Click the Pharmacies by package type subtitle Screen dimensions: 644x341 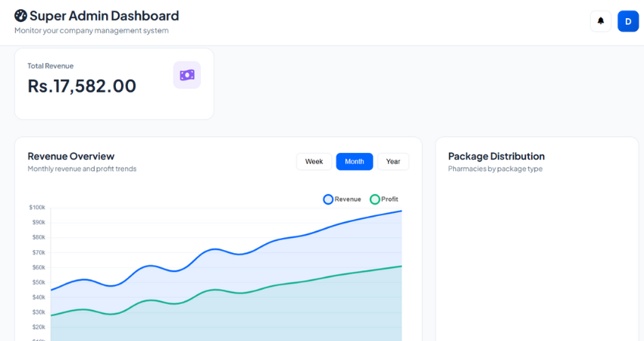click(495, 169)
